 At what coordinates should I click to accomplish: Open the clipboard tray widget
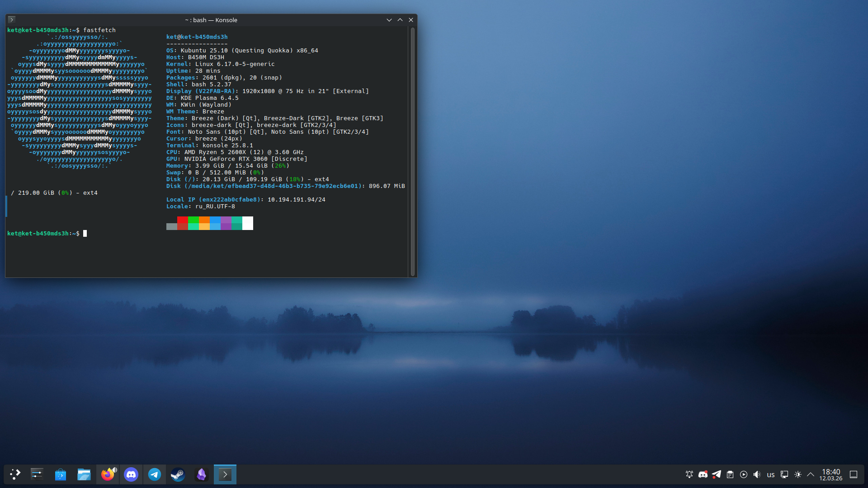[730, 474]
